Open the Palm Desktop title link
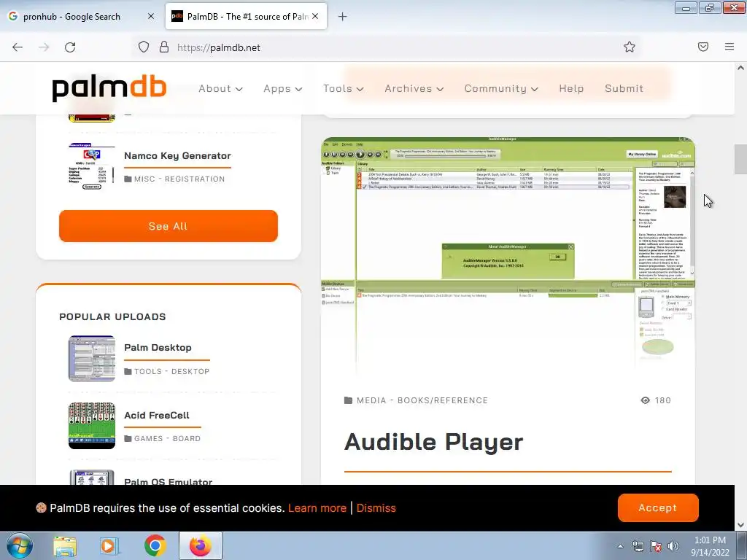The height and width of the screenshot is (560, 747). point(158,348)
